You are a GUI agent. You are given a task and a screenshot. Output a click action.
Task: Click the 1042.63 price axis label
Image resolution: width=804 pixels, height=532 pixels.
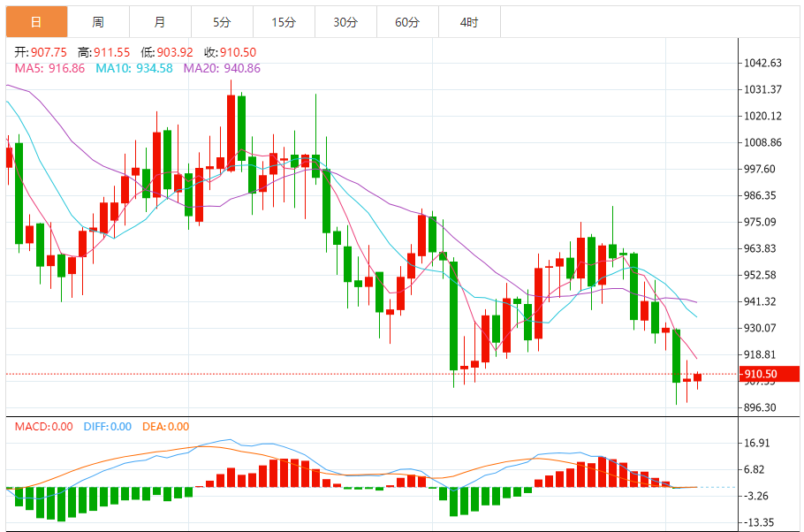[x=762, y=63]
